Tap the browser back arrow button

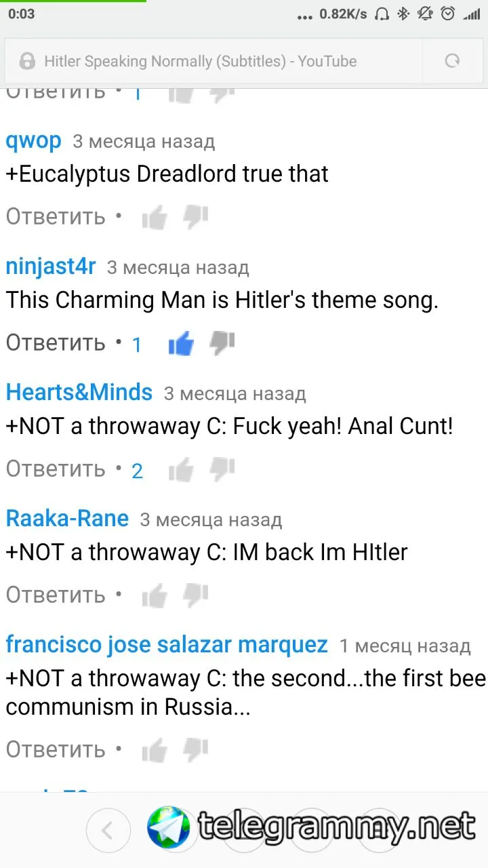point(106,830)
